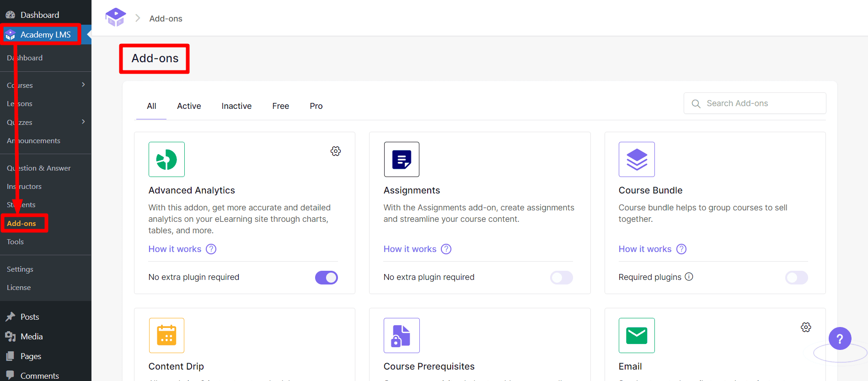This screenshot has height=381, width=868.
Task: Click the Required plugins label
Action: (x=650, y=277)
